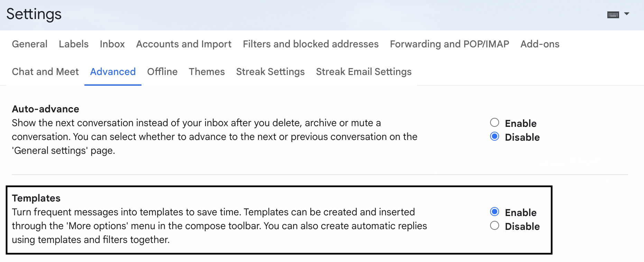Select the Advanced tab
This screenshot has height=262, width=644.
113,72
